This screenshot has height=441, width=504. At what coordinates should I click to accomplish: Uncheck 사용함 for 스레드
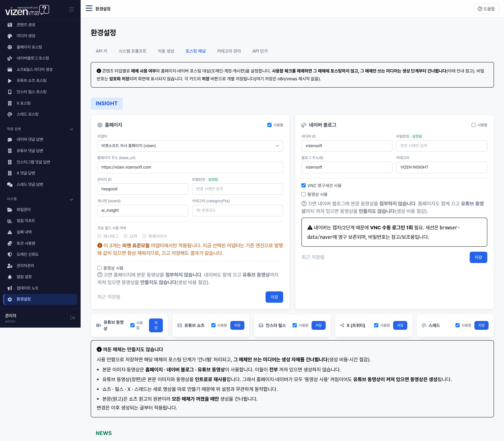click(x=458, y=325)
